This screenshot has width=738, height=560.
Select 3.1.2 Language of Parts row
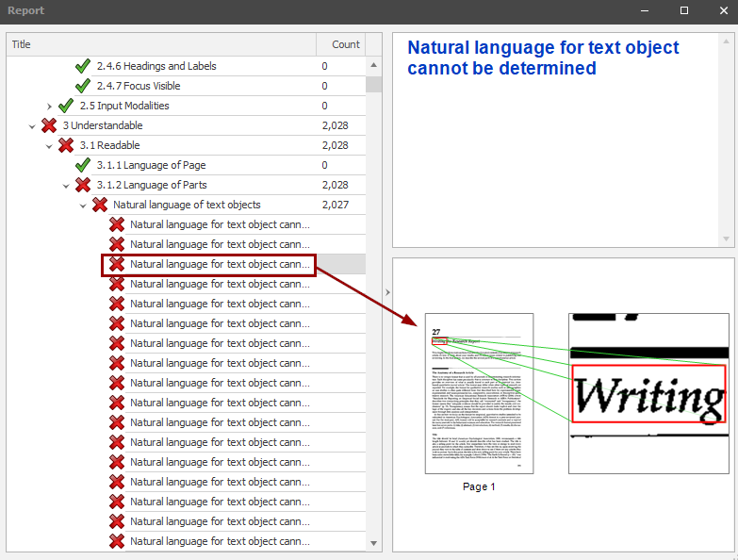[x=186, y=185]
